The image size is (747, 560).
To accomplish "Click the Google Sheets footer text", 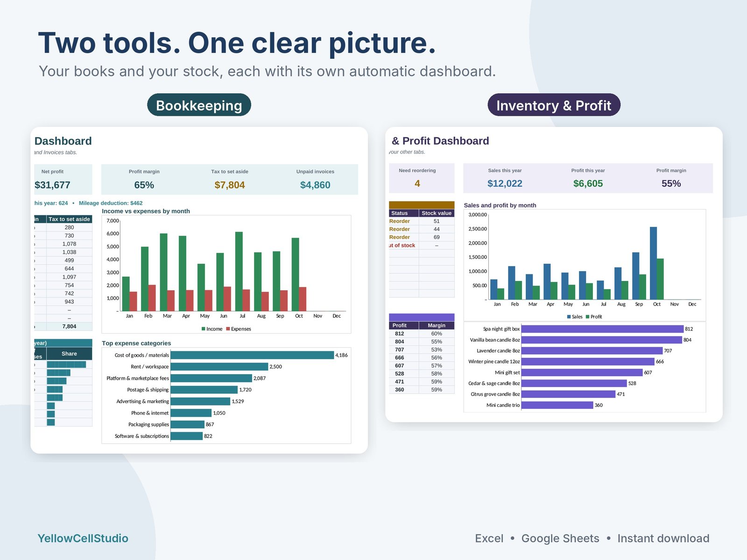I will [560, 539].
